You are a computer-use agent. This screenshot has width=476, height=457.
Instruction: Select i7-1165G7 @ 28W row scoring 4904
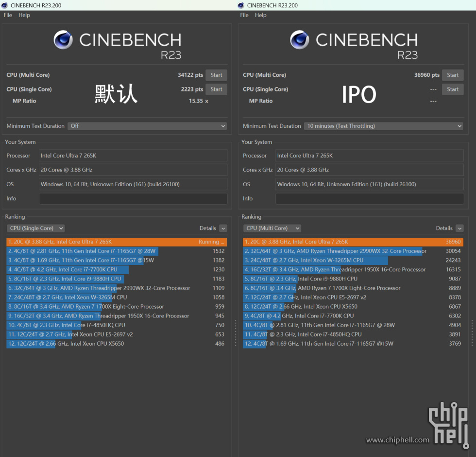[353, 325]
